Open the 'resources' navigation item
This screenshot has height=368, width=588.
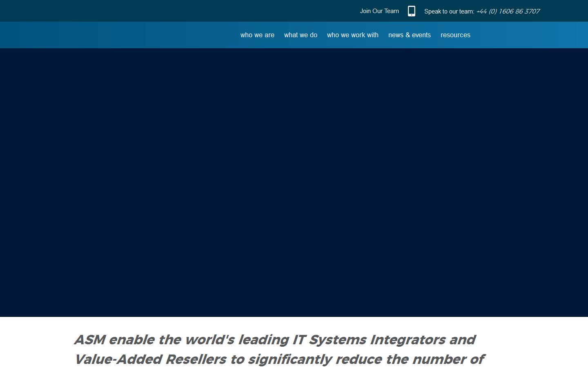455,35
